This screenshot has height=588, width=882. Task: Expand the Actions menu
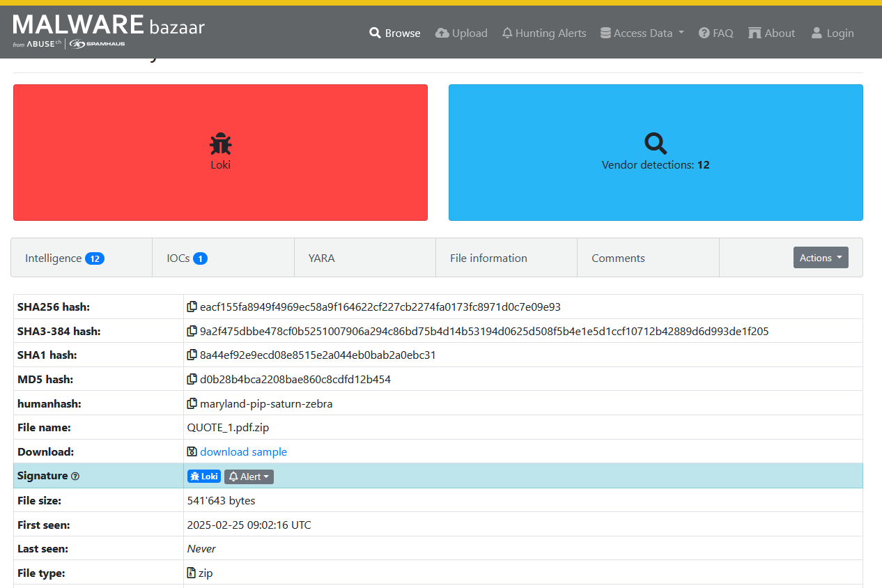[821, 257]
